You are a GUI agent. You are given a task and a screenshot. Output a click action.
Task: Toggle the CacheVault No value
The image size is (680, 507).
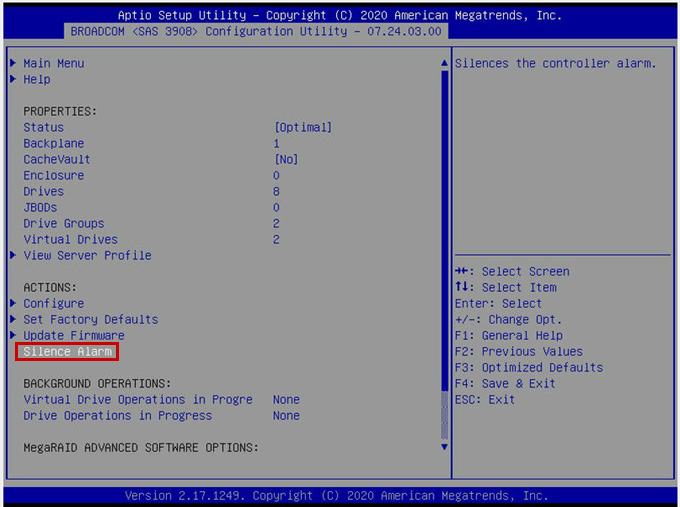coord(286,159)
